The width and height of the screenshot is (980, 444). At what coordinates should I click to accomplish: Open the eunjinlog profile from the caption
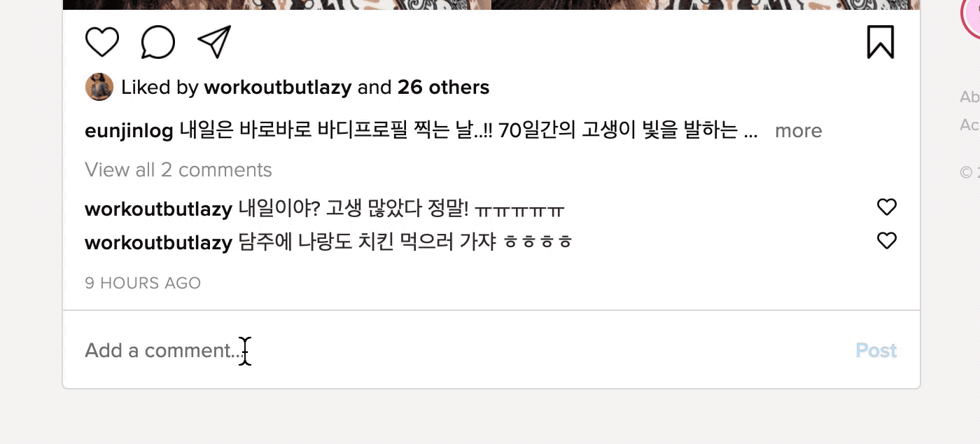(129, 131)
